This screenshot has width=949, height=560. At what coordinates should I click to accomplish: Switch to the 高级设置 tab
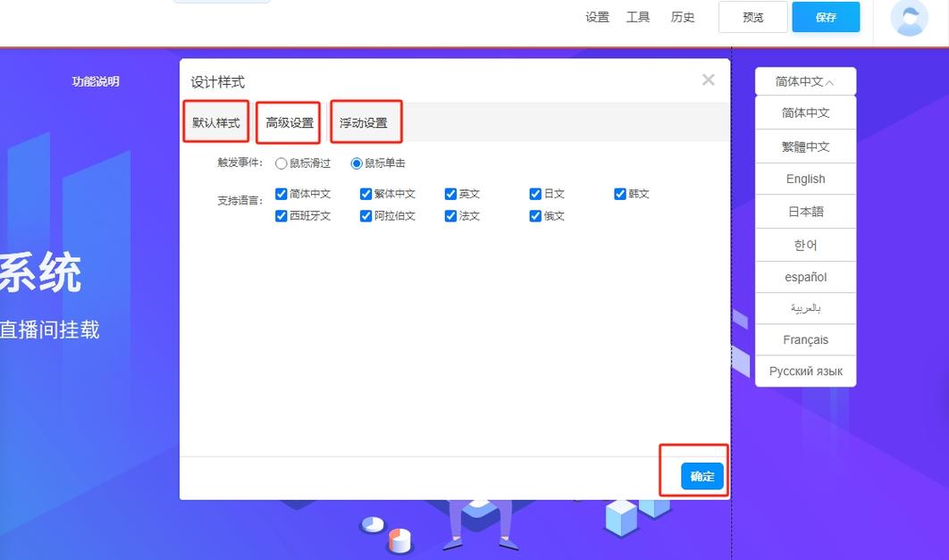point(290,122)
